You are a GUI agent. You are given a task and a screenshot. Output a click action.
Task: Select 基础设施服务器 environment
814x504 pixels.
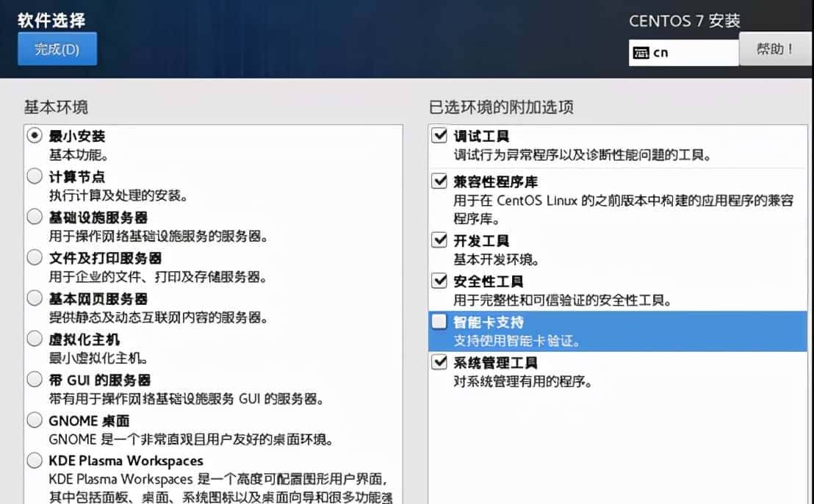coord(33,216)
